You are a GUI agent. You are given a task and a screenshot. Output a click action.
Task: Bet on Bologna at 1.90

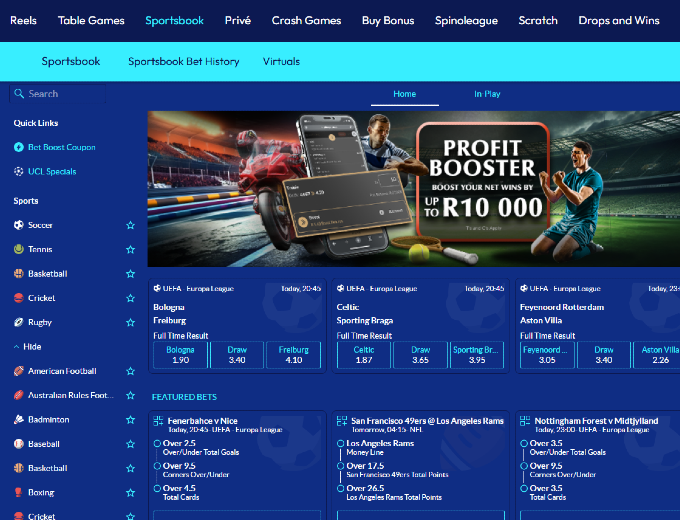tap(180, 355)
